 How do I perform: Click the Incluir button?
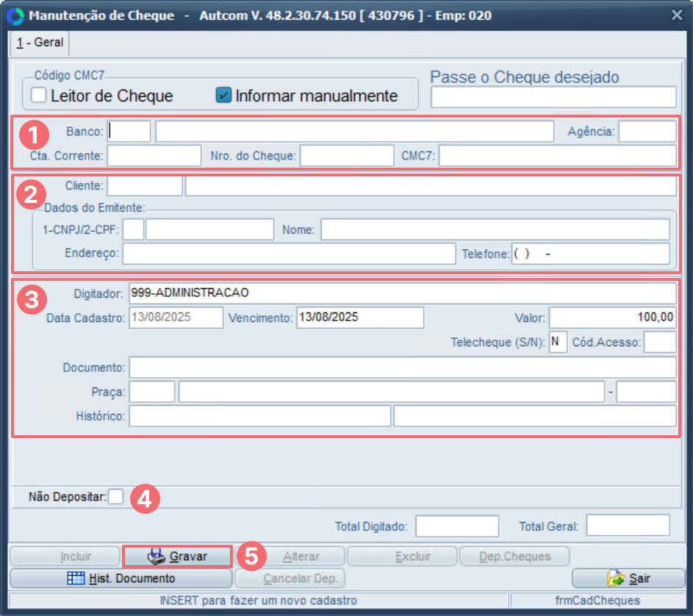point(65,556)
